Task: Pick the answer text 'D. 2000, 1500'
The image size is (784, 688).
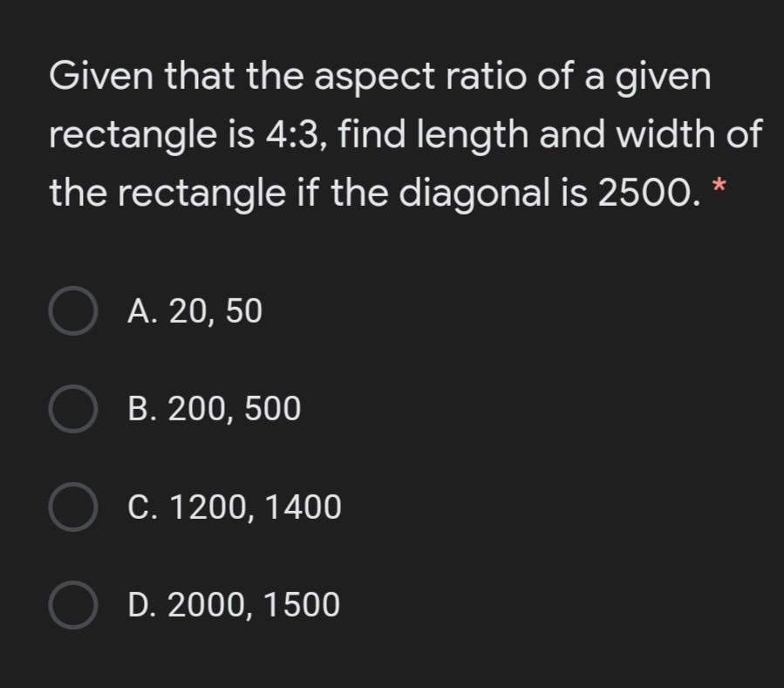Action: [234, 605]
